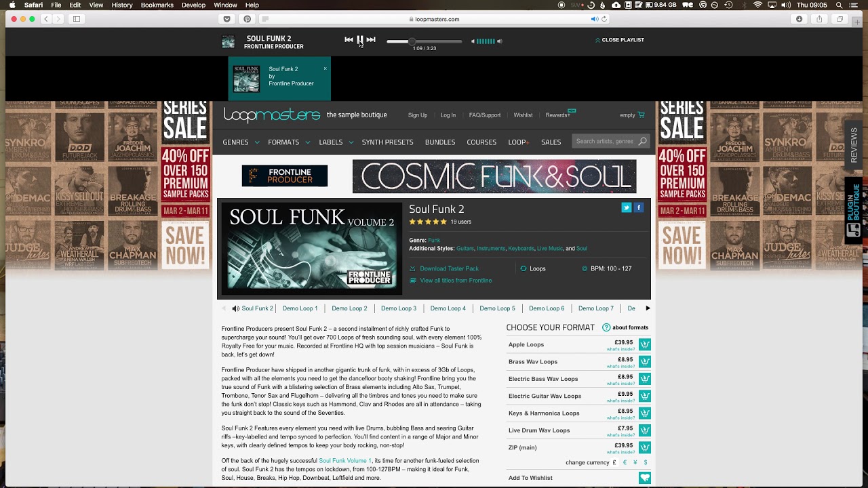
Task: Open Loop+ section
Action: (519, 142)
